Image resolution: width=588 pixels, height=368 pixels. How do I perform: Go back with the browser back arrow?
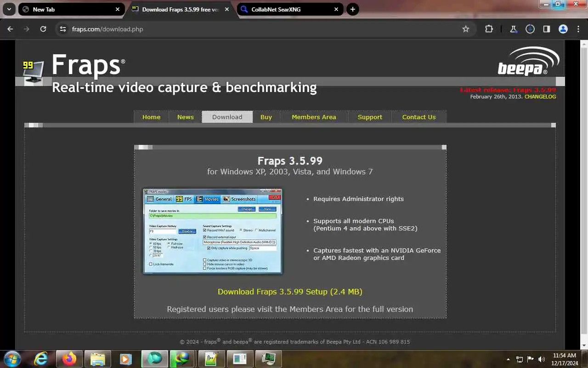(x=10, y=29)
